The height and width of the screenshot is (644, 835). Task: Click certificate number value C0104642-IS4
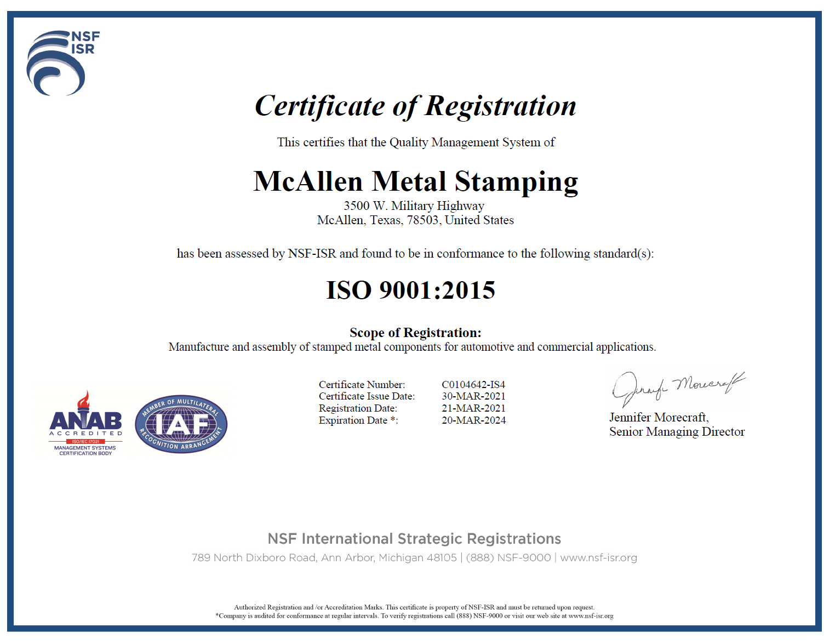[473, 385]
